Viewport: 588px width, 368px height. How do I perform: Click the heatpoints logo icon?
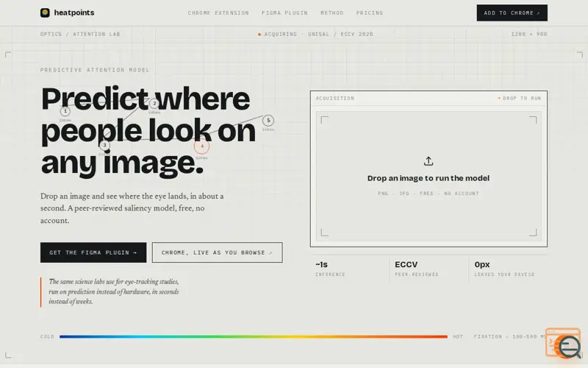tap(45, 13)
